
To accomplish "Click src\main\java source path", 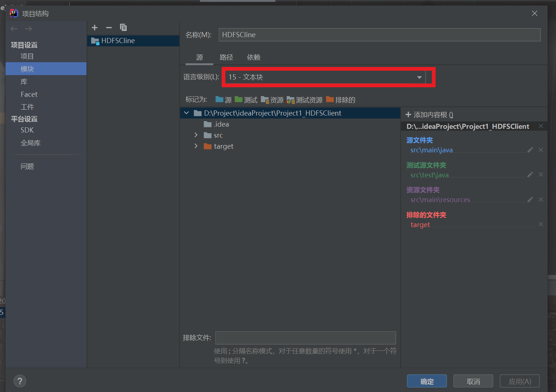I will (432, 150).
